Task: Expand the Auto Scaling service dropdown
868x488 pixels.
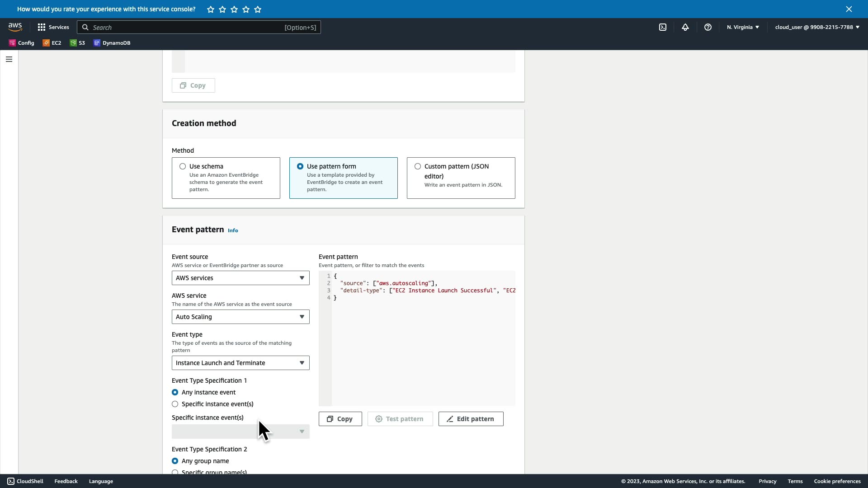Action: 241,317
